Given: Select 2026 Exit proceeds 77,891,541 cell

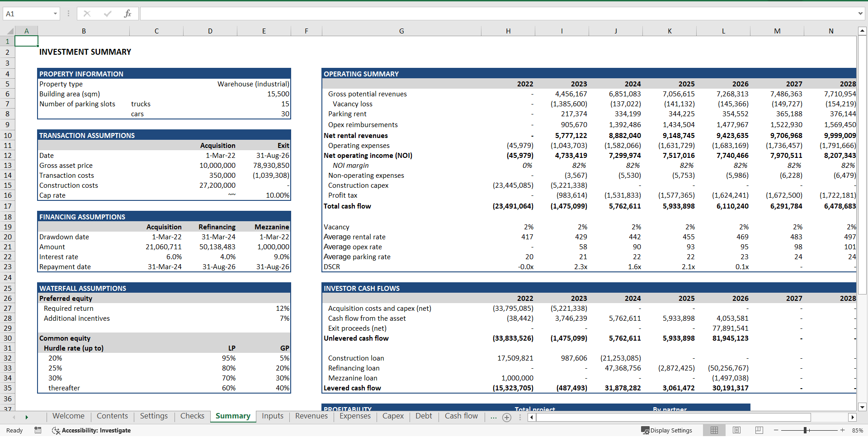Looking at the screenshot, I should pos(723,328).
